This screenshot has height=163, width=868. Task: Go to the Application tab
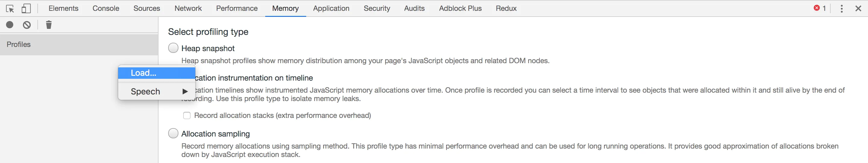point(331,8)
